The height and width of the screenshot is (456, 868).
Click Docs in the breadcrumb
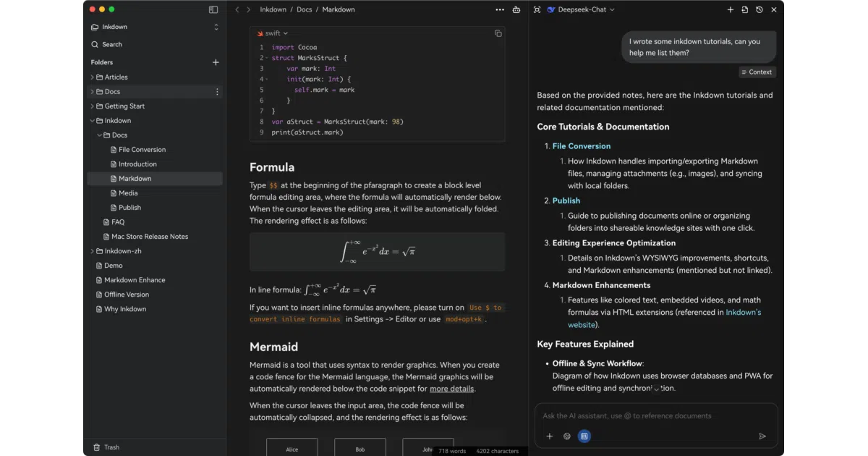305,9
